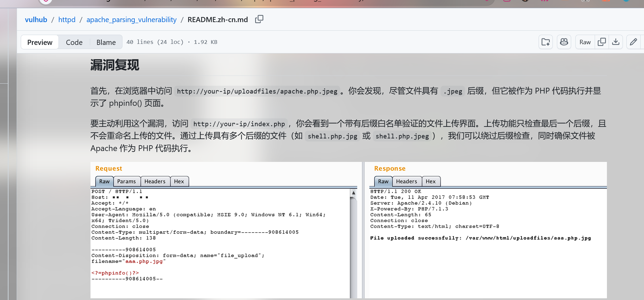Click the 'shell.php.jpeg' code snippet
Screen dimensions: 644x300
(402, 136)
